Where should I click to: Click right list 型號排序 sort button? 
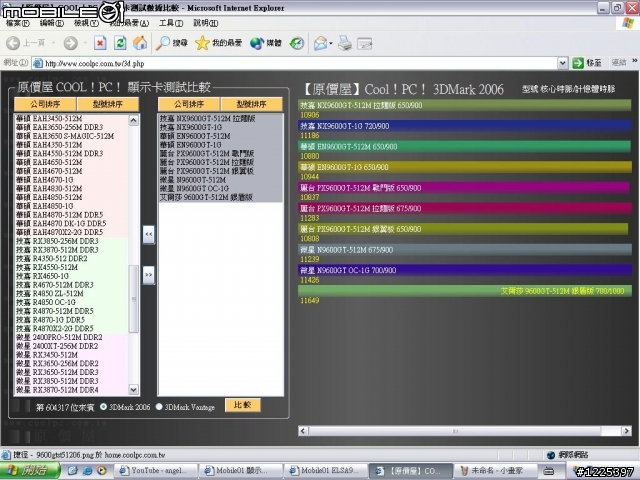252,104
